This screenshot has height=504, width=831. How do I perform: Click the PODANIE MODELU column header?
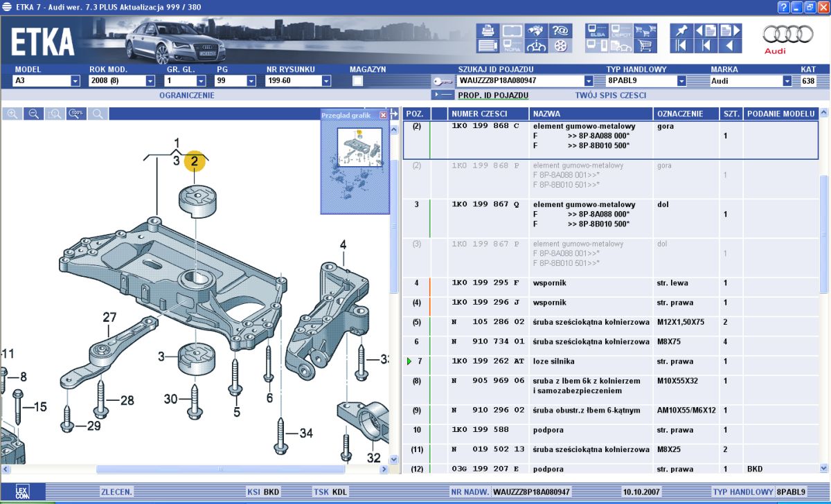[780, 114]
